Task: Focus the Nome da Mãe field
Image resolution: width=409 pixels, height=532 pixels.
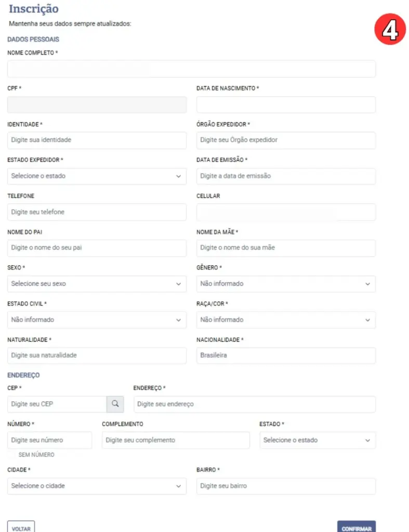Action: click(x=286, y=248)
